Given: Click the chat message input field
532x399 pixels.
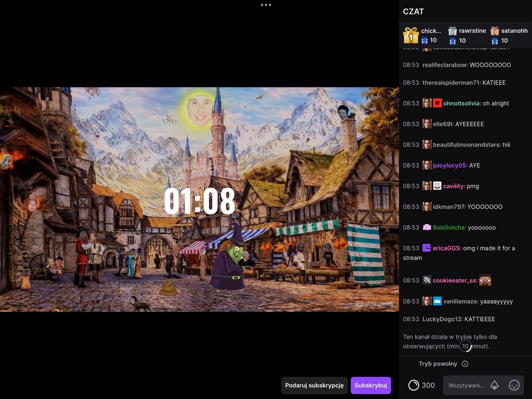Looking at the screenshot, I should click(x=466, y=385).
